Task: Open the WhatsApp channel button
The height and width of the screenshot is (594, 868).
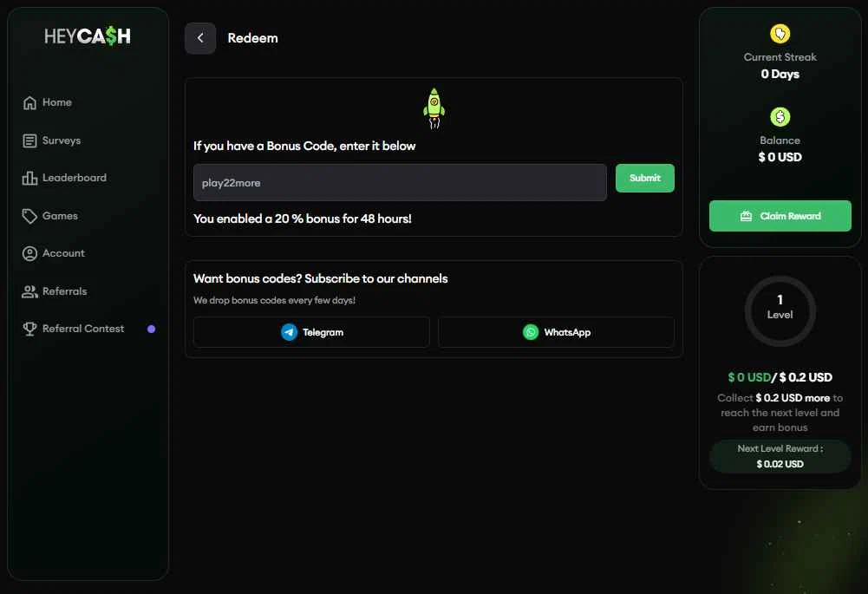Action: tap(557, 332)
